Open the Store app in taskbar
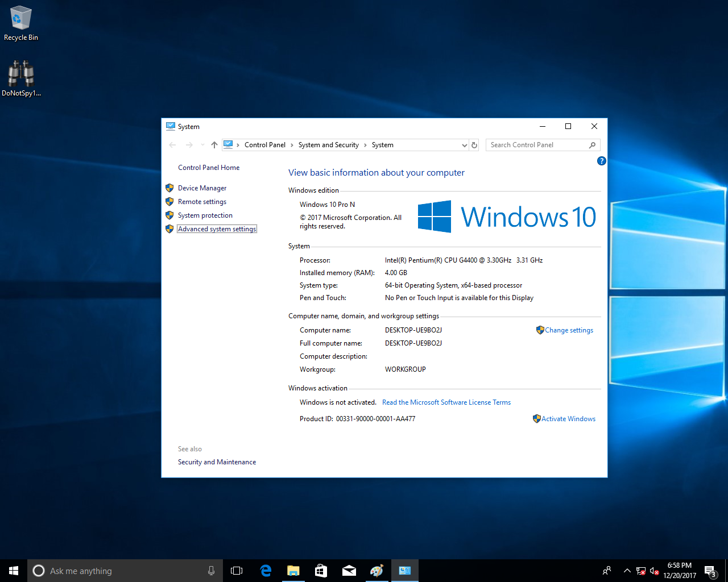The width and height of the screenshot is (728, 582). click(x=321, y=571)
